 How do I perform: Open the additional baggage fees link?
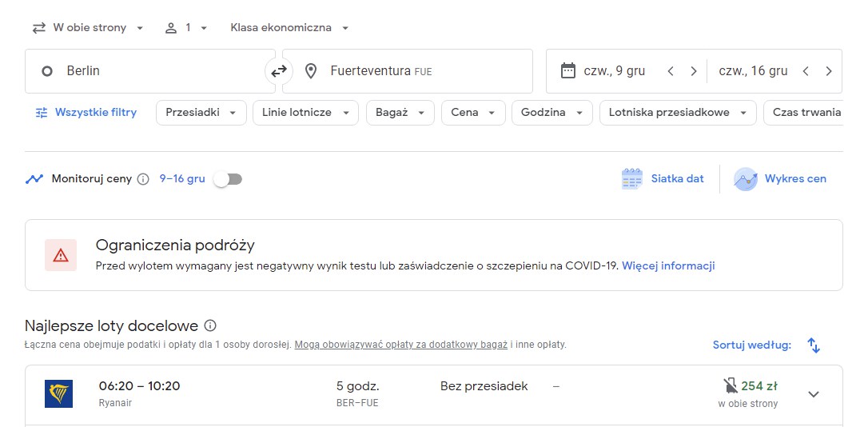tap(400, 345)
